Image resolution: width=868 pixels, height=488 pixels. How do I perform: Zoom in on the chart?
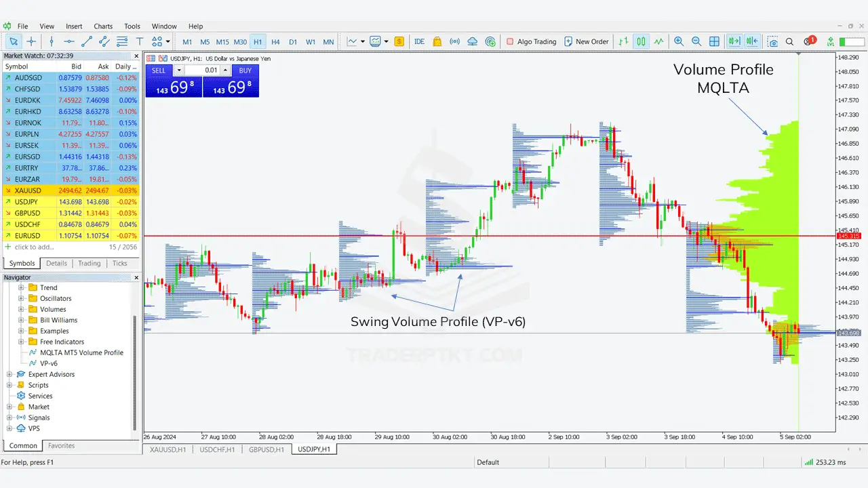point(679,41)
